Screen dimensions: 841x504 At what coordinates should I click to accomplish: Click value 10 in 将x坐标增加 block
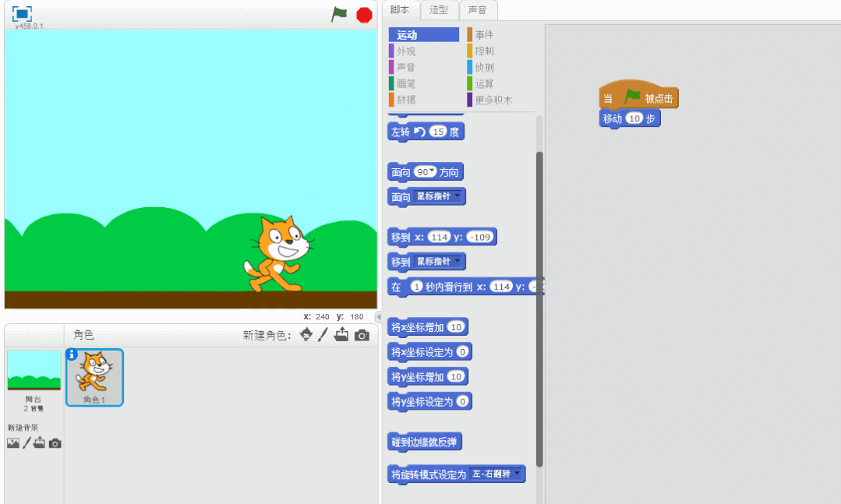456,327
